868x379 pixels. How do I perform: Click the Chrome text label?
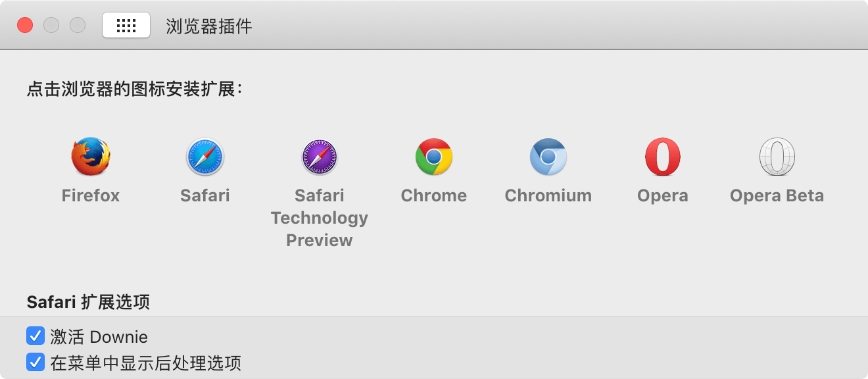pyautogui.click(x=434, y=195)
